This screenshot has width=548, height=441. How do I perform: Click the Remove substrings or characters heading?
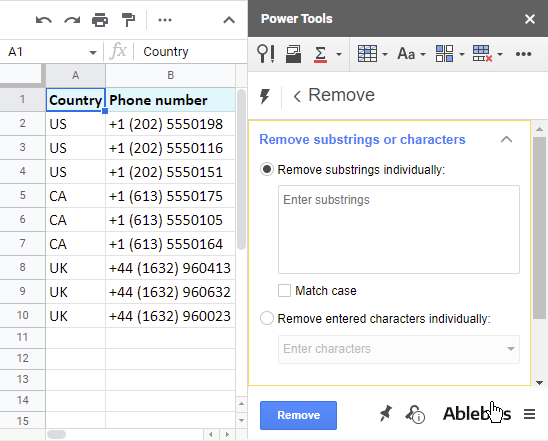tap(362, 139)
